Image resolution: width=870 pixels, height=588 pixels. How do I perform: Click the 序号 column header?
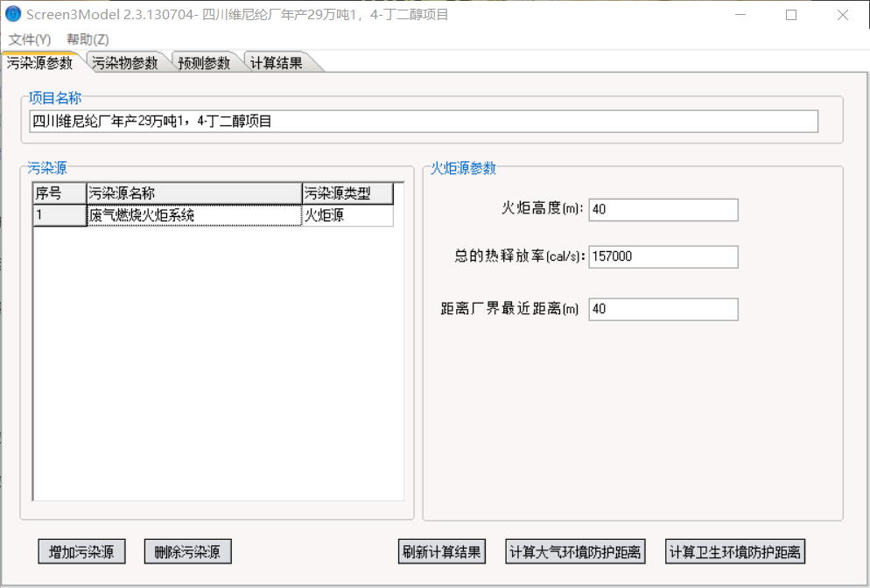(60, 193)
